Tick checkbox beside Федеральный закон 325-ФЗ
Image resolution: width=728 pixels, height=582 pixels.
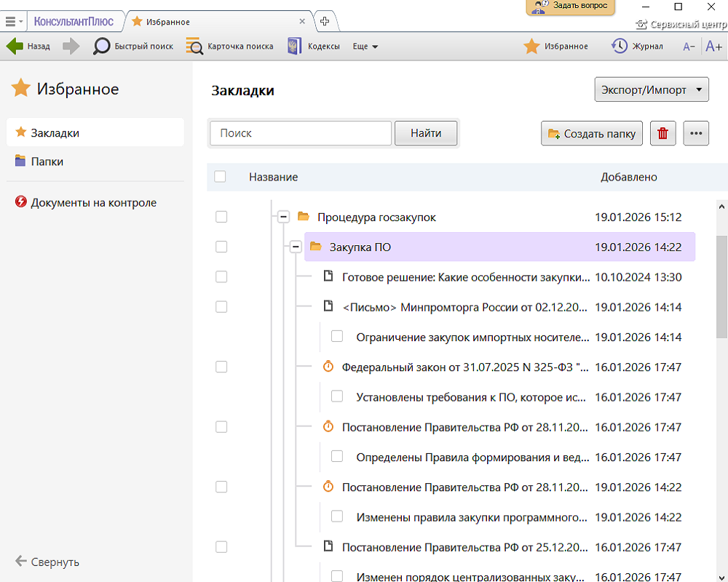pos(221,367)
